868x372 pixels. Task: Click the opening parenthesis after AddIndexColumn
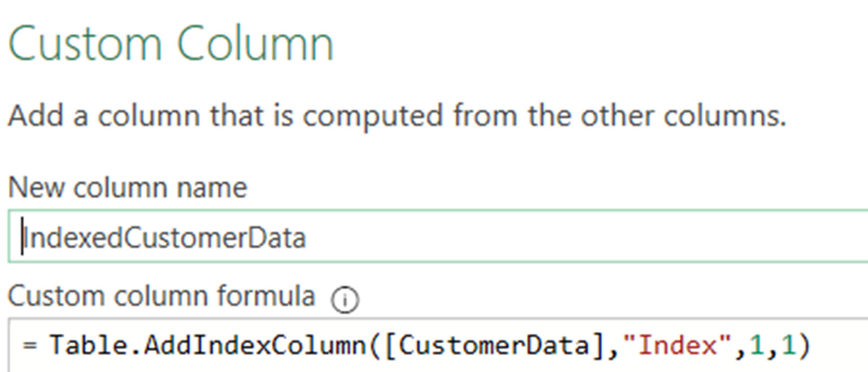coord(375,346)
